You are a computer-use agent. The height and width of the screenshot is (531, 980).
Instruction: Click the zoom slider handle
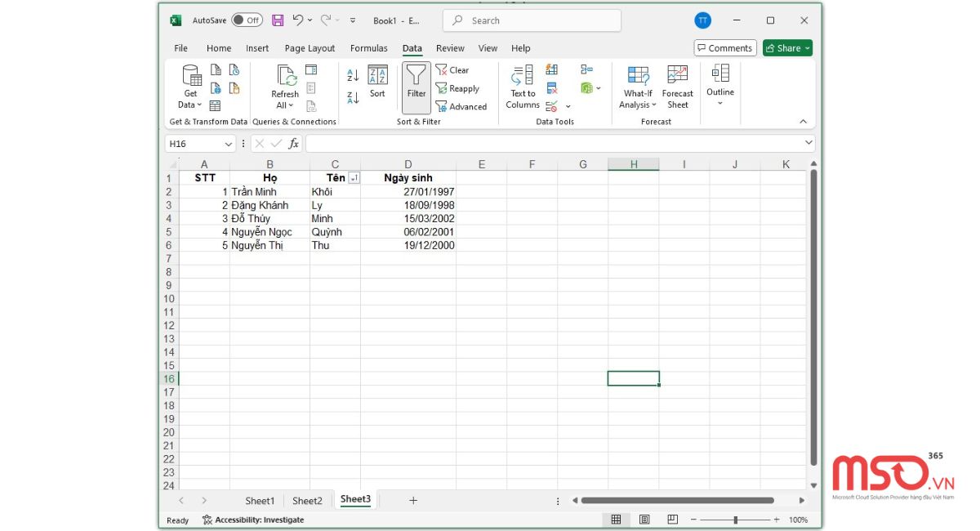pyautogui.click(x=736, y=520)
